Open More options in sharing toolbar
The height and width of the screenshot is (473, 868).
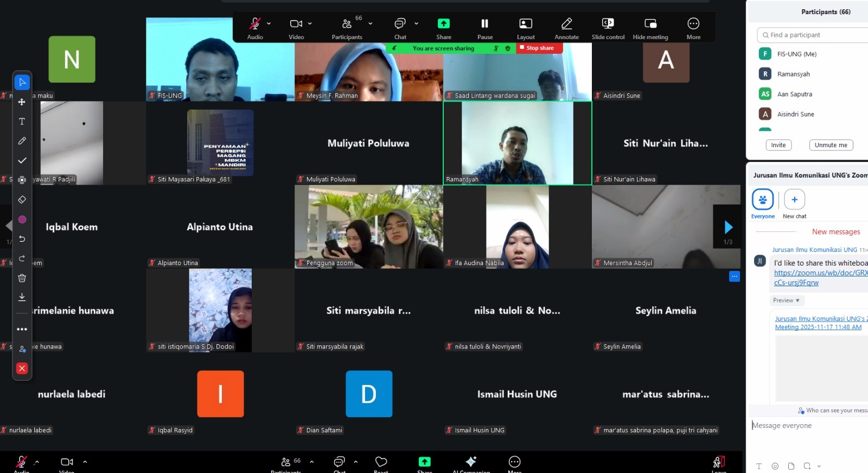pyautogui.click(x=693, y=28)
